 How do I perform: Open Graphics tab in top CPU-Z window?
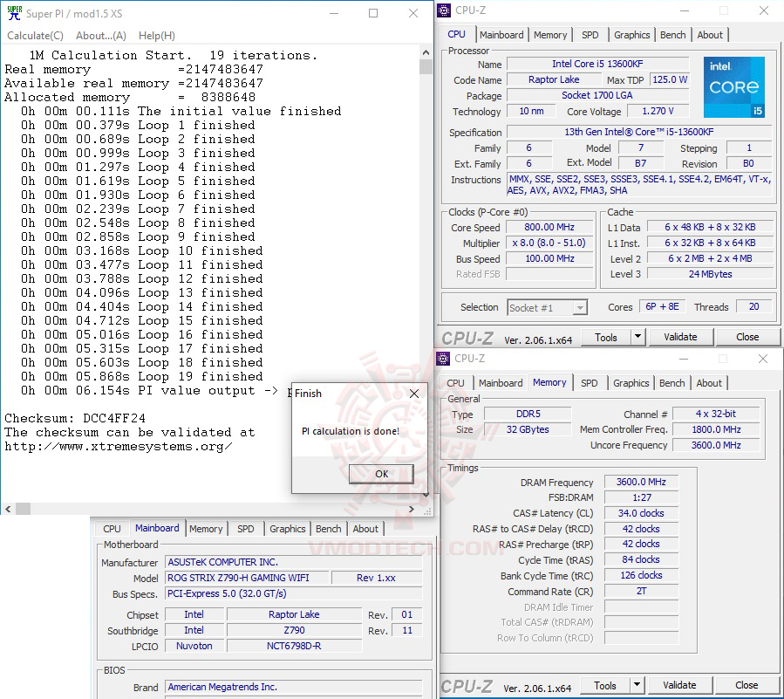pyautogui.click(x=631, y=35)
